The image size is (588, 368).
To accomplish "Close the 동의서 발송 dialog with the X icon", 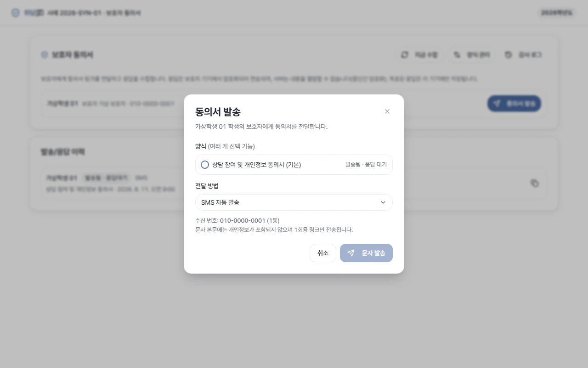I will pyautogui.click(x=387, y=111).
